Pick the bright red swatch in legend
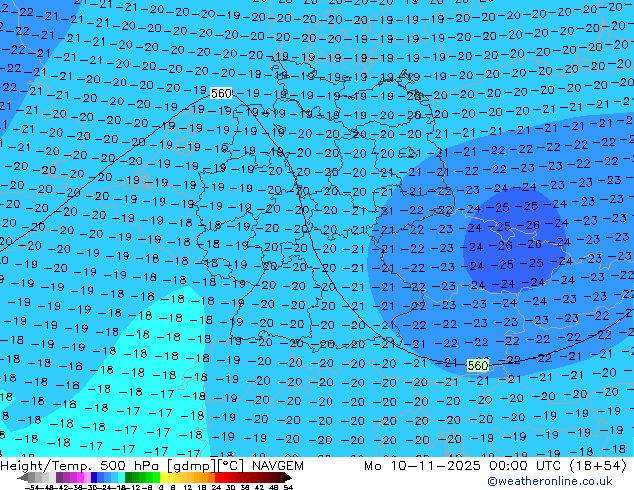Viewport: 634px width, 490px height. coord(218,477)
